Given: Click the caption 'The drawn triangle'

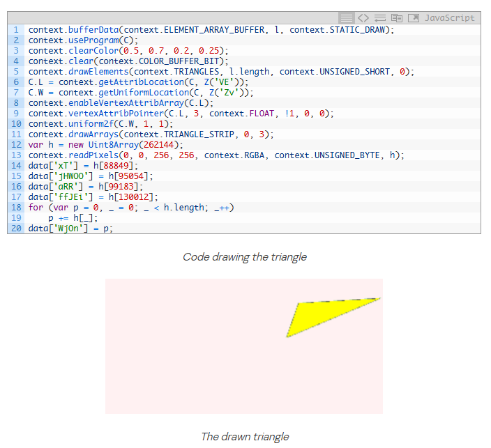Looking at the screenshot, I should [245, 436].
